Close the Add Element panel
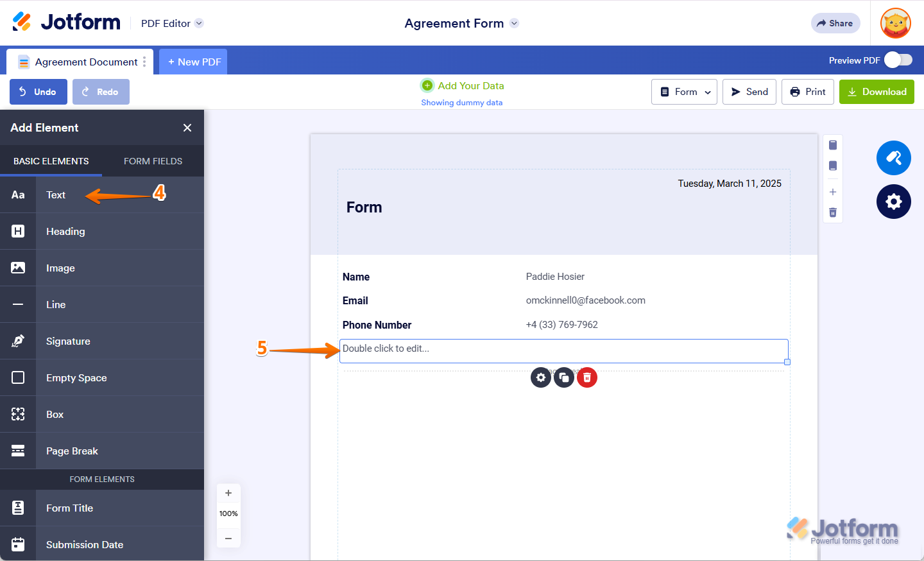 (x=187, y=128)
